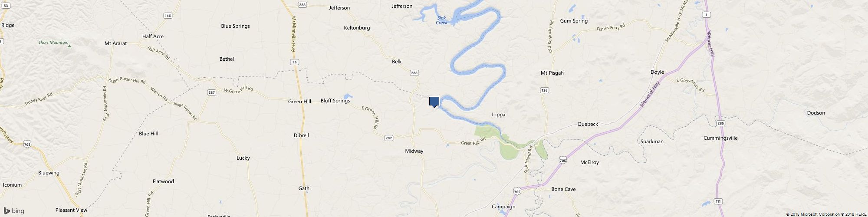Image resolution: width=868 pixels, height=217 pixels.
Task: Click the blue map pin marker
Action: click(x=434, y=102)
